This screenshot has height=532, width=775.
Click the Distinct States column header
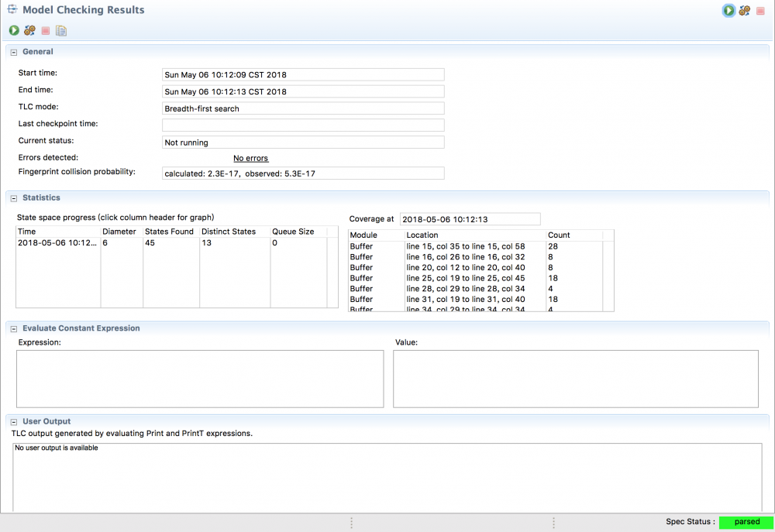coord(235,232)
